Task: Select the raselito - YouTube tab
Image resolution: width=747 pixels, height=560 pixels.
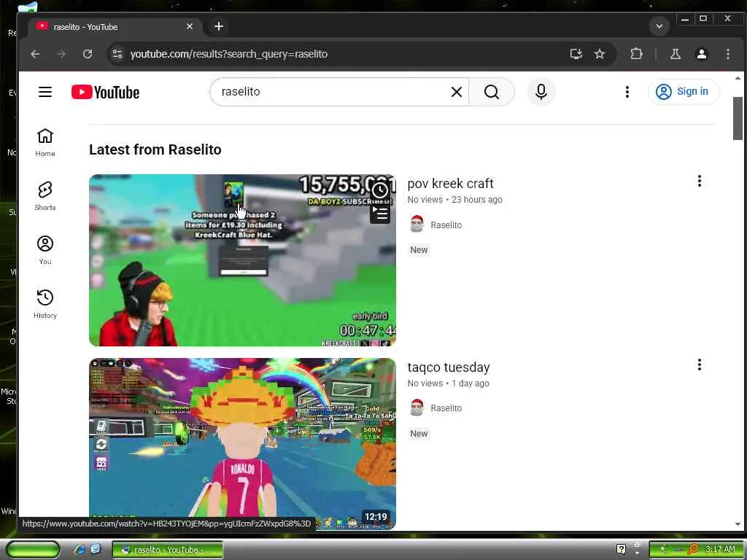Action: coord(115,27)
